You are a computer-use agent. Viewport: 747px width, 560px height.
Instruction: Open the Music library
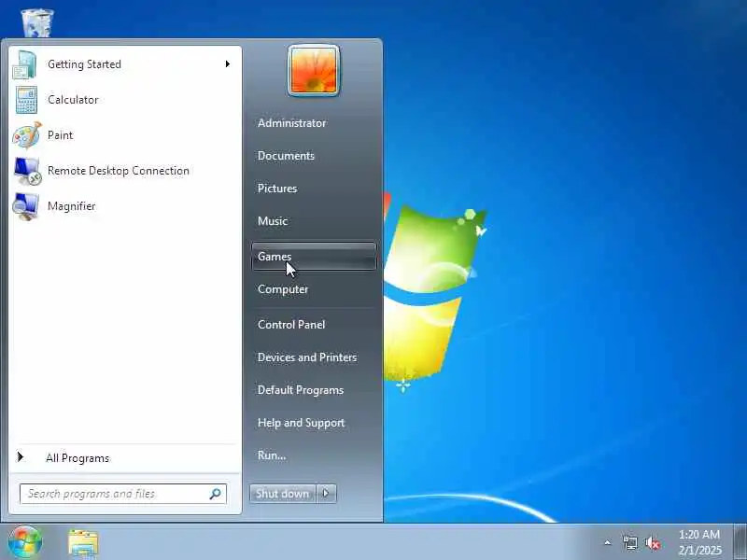point(273,221)
